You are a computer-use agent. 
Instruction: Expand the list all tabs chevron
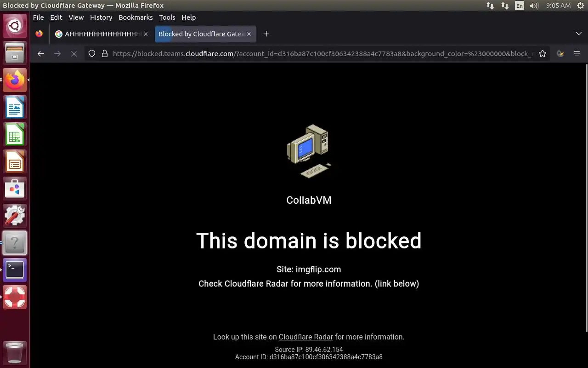coord(579,34)
